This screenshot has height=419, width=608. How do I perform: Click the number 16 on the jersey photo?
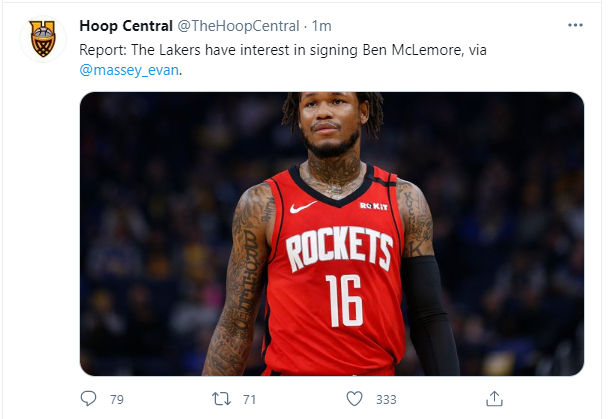[x=344, y=300]
